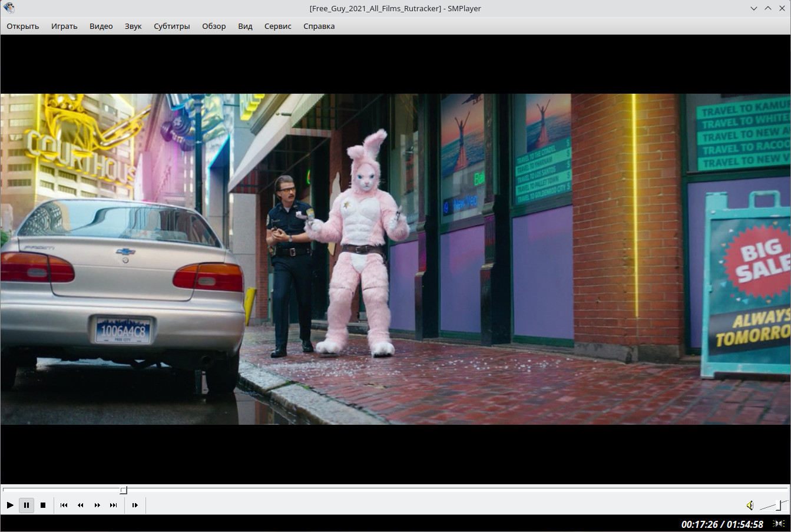Viewport: 791px width, 532px height.
Task: Close the SMPlayer window
Action: pyautogui.click(x=782, y=8)
